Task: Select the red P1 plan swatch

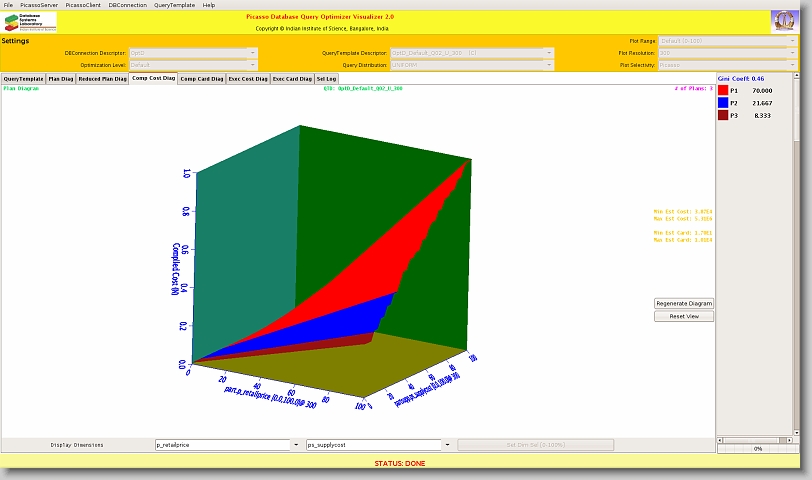Action: [723, 90]
